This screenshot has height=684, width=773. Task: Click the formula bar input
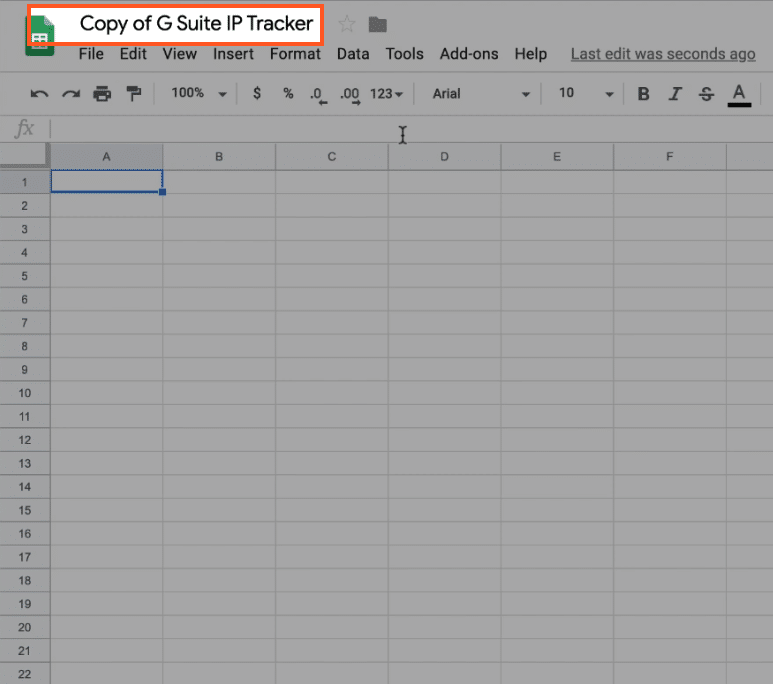pyautogui.click(x=411, y=129)
